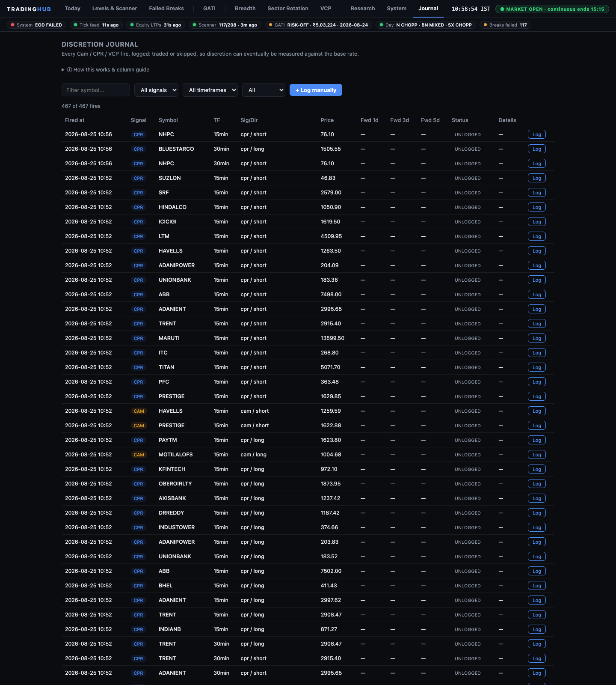Click the Day N CHOPP status pill

point(426,25)
